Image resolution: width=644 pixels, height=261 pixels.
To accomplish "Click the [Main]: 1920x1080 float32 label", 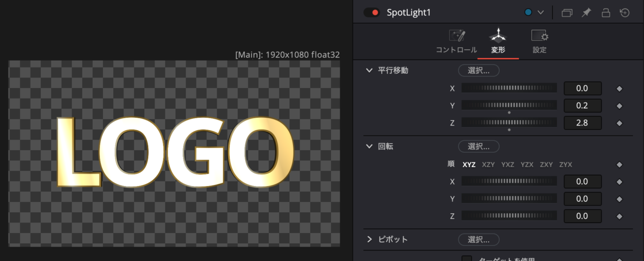I will [x=287, y=55].
